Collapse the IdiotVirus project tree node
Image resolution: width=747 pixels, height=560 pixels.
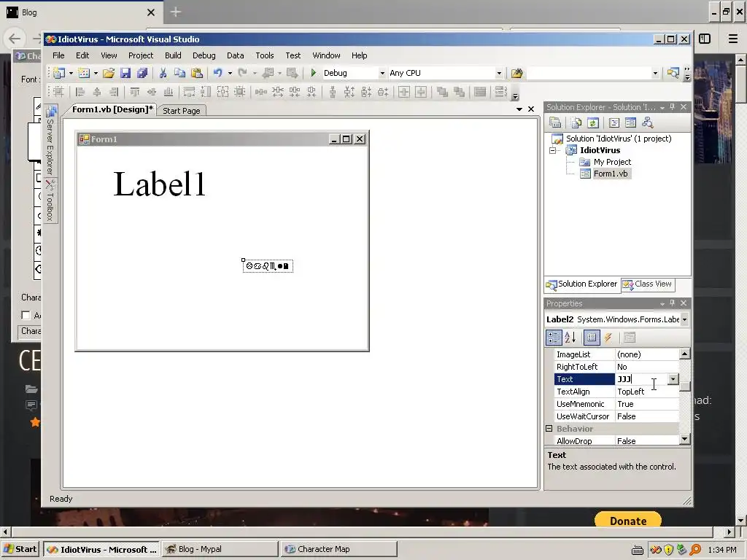click(x=553, y=150)
